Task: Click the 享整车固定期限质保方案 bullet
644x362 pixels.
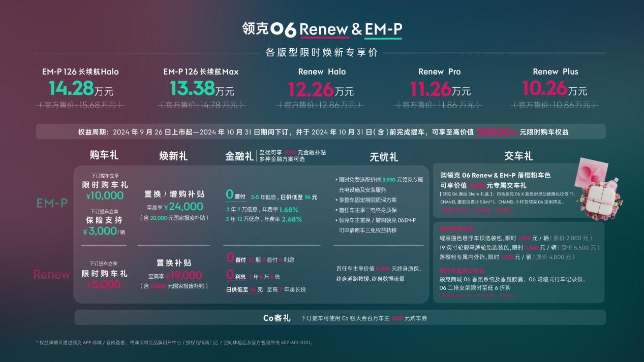Action: pos(366,200)
